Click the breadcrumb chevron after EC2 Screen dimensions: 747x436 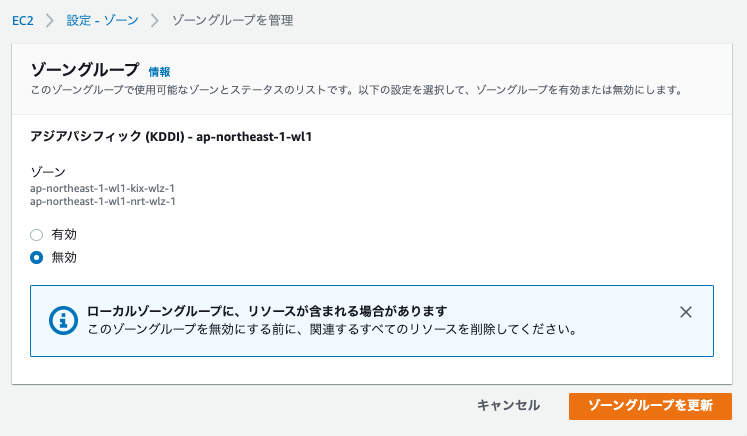(x=50, y=20)
